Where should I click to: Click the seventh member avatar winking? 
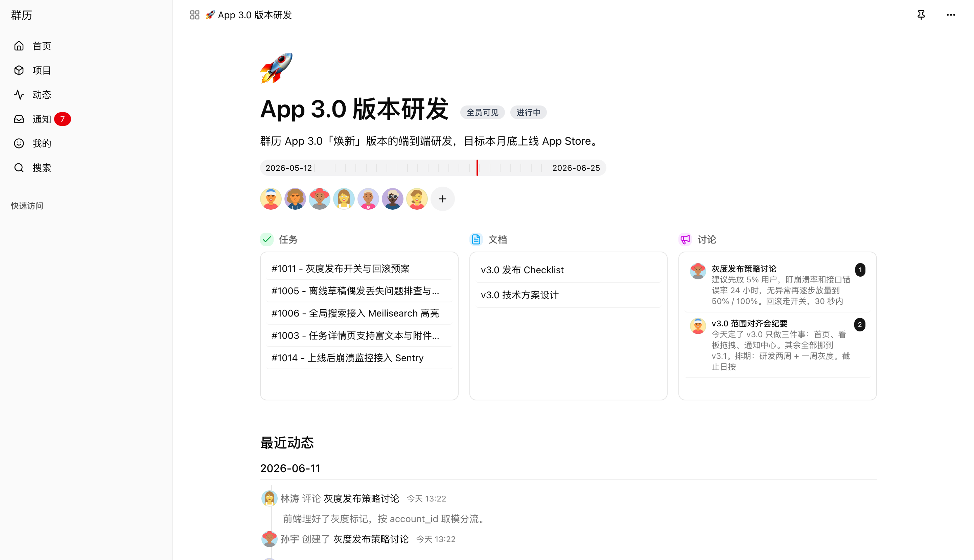click(x=417, y=199)
